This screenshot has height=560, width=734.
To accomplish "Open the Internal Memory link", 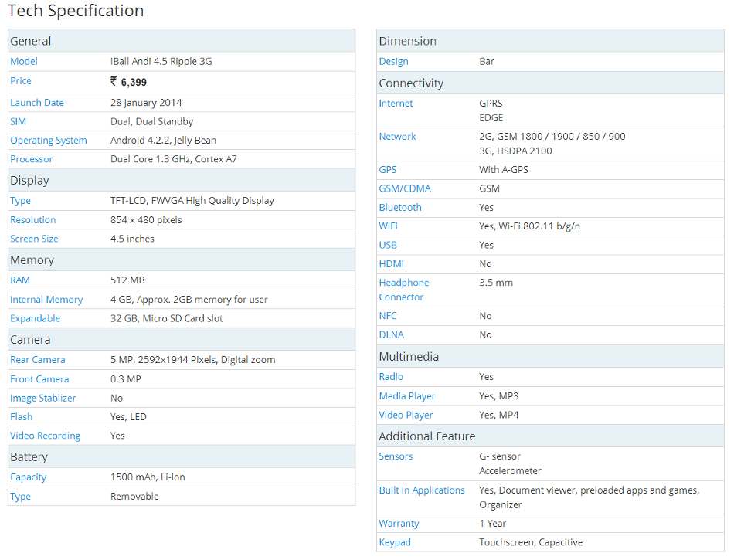I will pyautogui.click(x=46, y=300).
